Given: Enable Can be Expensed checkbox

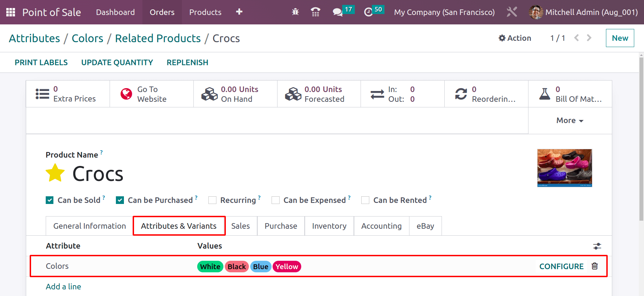Looking at the screenshot, I should (x=275, y=200).
